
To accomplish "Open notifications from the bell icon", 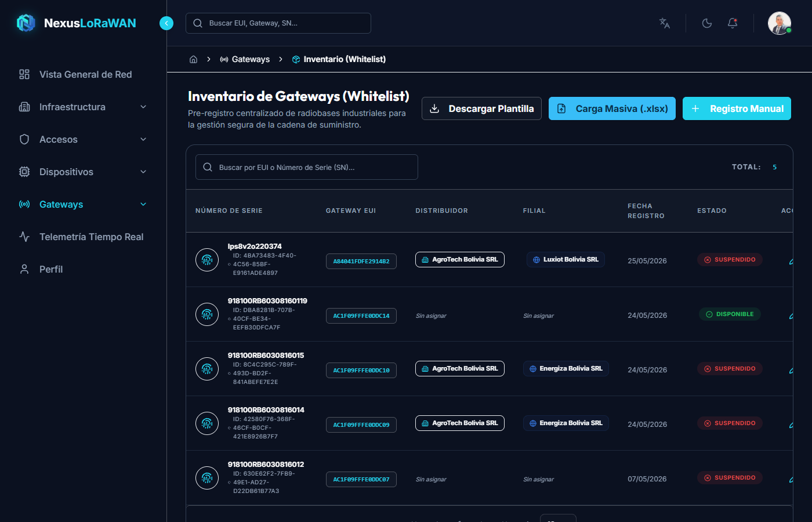I will [733, 23].
